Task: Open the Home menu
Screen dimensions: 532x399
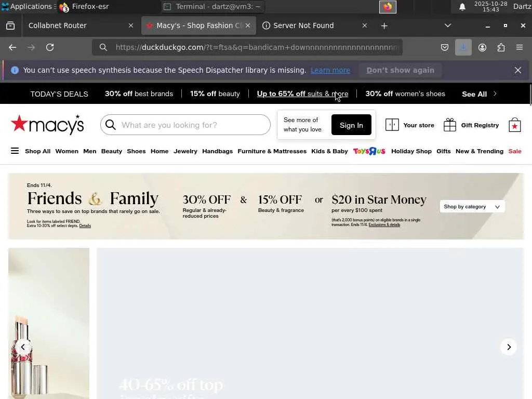Action: pyautogui.click(x=159, y=151)
